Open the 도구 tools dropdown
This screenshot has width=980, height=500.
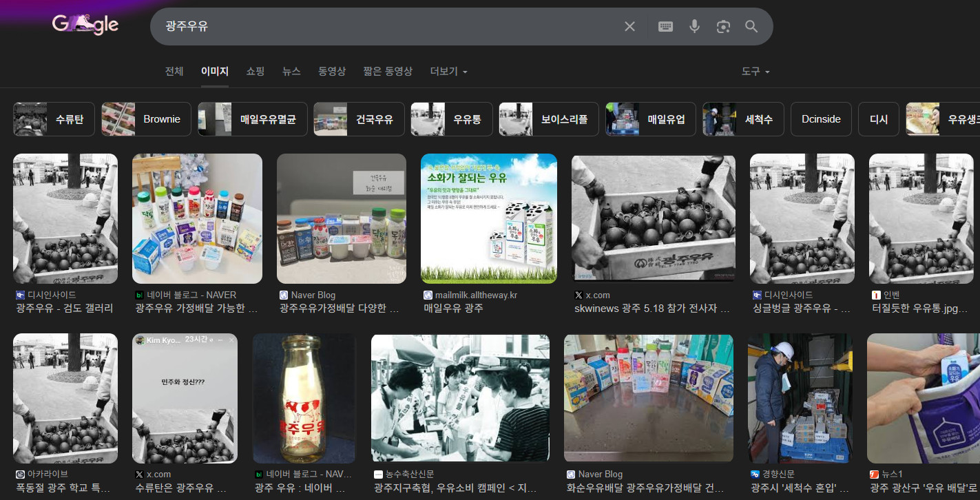pyautogui.click(x=755, y=72)
